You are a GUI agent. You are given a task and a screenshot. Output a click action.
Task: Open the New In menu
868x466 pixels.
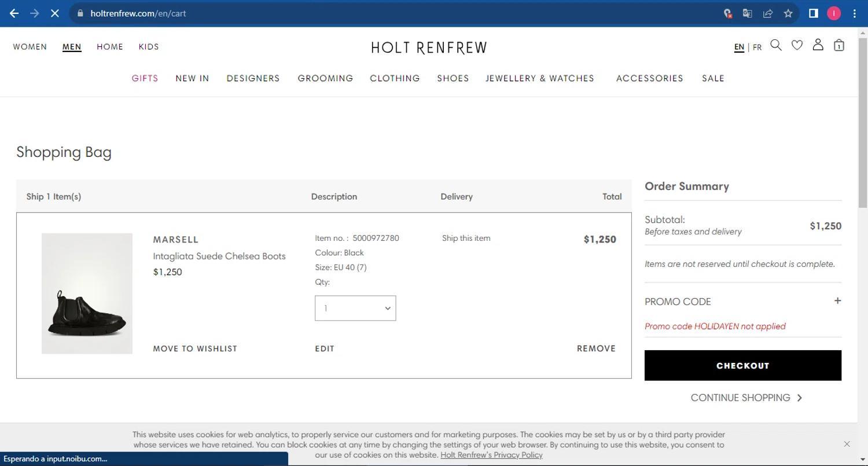tap(192, 78)
